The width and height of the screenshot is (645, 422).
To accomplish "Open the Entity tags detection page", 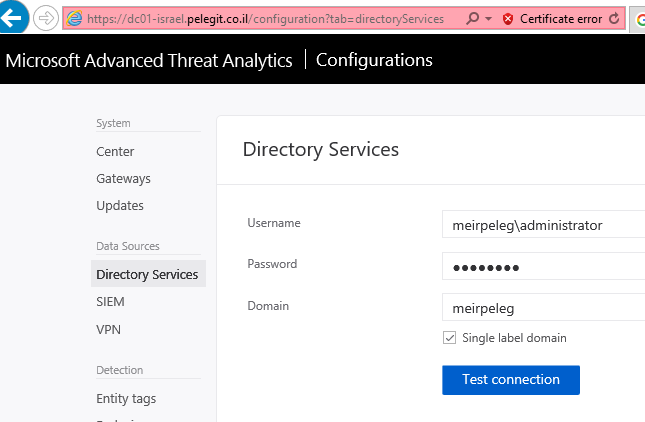I will [x=126, y=399].
